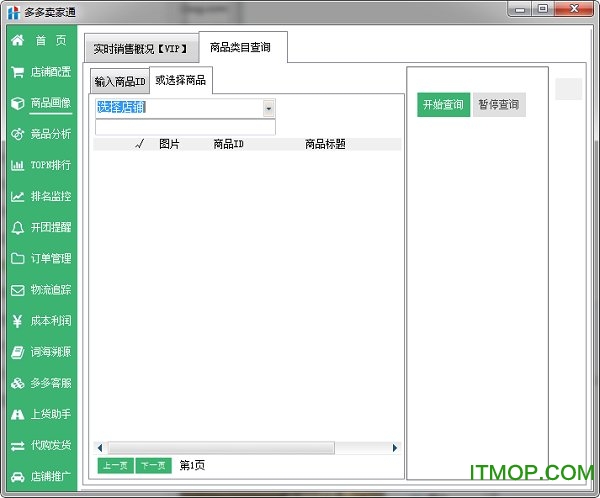Click the 选择店铺 combo box text field

(x=179, y=108)
